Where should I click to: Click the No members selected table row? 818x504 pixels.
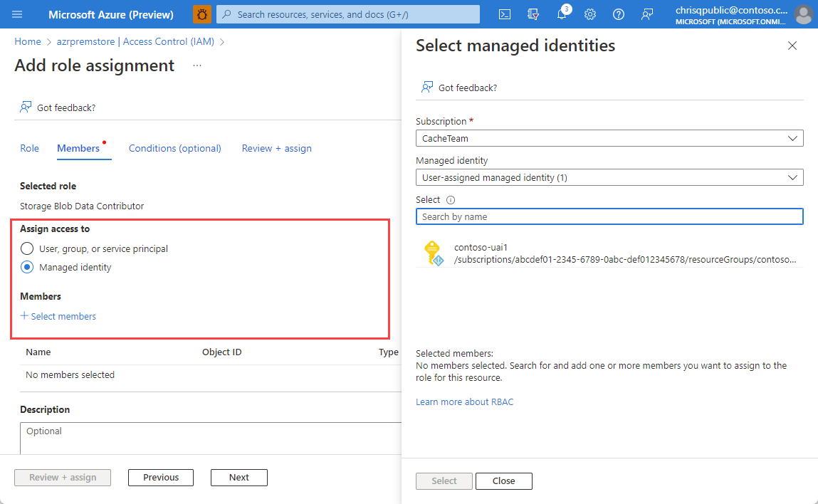pos(210,375)
